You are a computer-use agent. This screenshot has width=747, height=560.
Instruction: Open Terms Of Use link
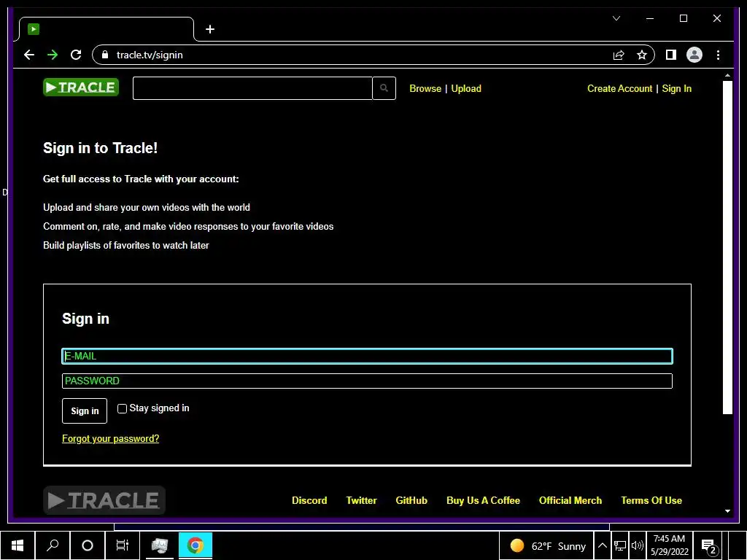pos(651,500)
